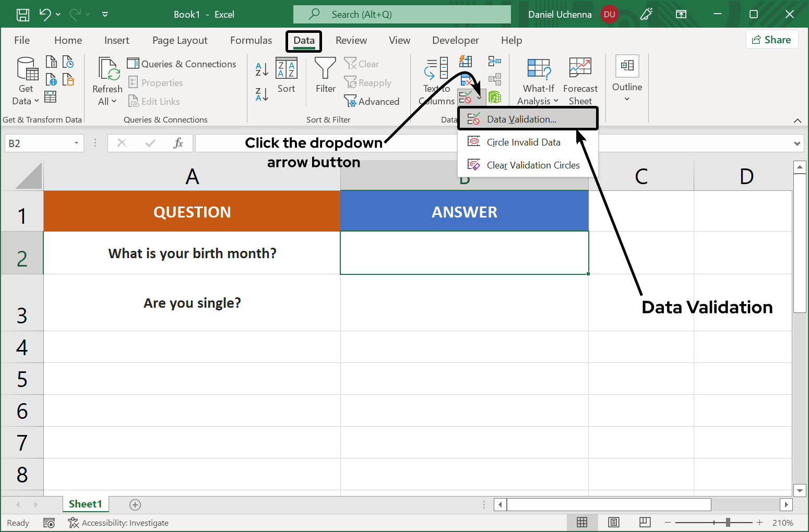Increase zoom using the zoom slider
This screenshot has height=532, width=809.
(759, 522)
